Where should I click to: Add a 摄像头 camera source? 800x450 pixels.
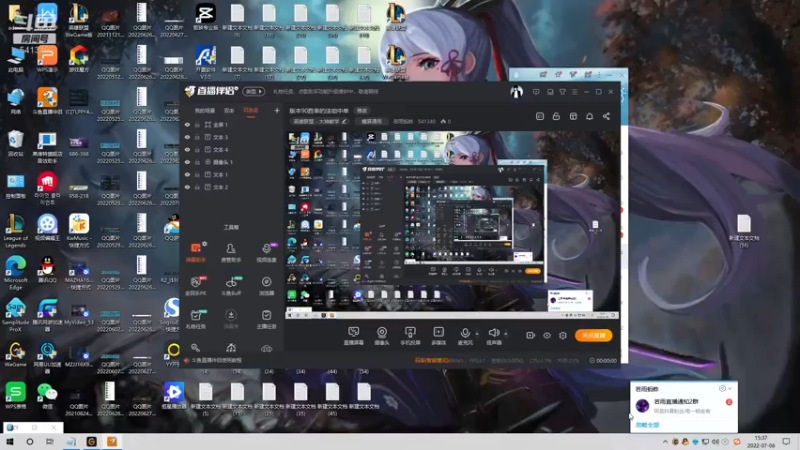382,336
